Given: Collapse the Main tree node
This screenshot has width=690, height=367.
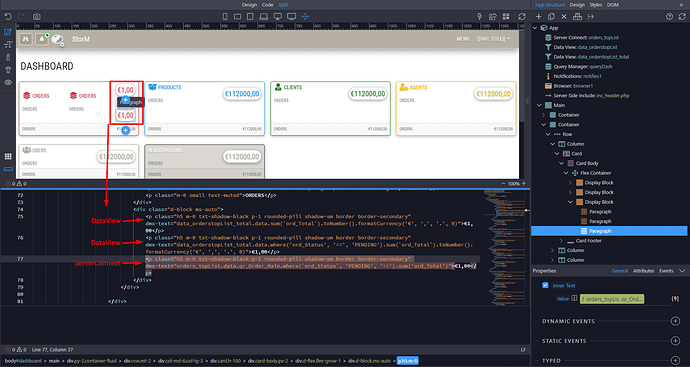Looking at the screenshot, I should (540, 105).
